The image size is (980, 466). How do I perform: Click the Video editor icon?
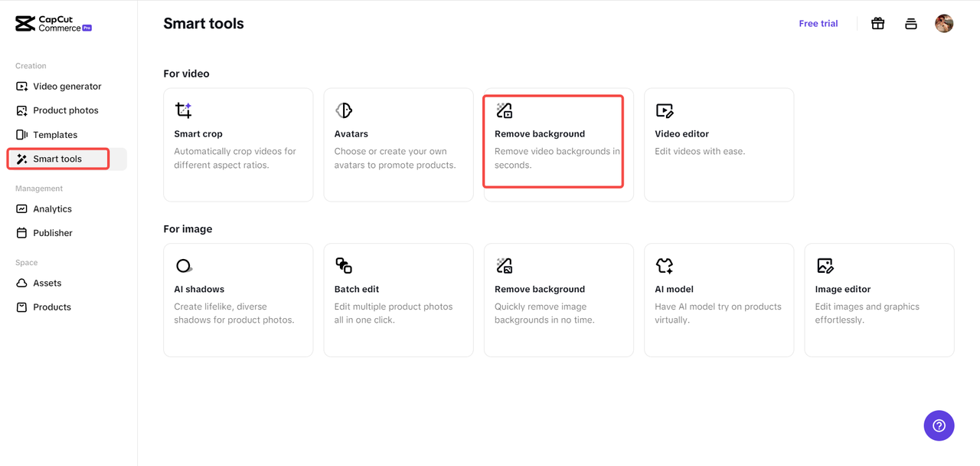point(665,110)
